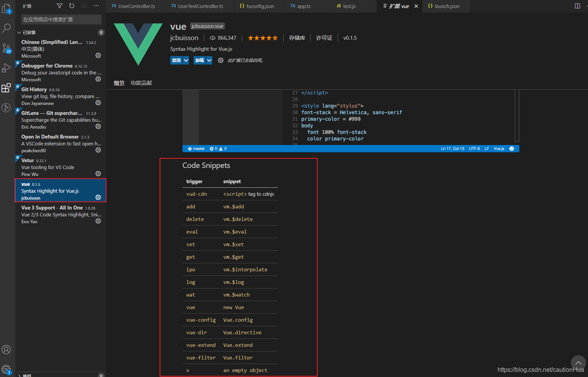
Task: Click the vue-config trigger cell
Action: 201,320
